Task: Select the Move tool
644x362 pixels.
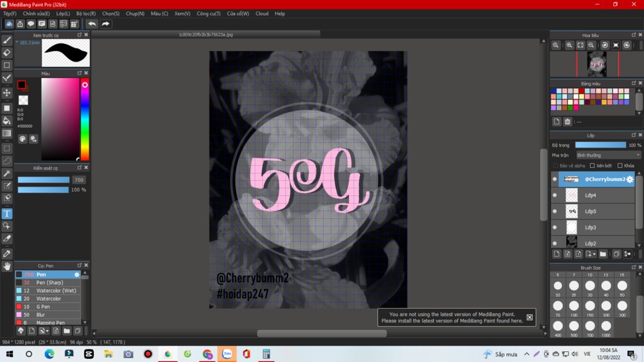Action: tap(7, 93)
